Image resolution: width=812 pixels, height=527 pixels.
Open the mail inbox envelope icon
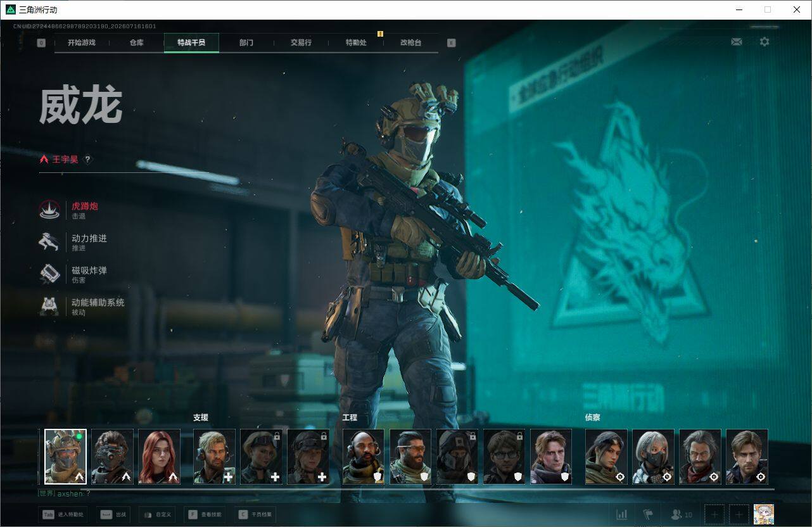737,42
